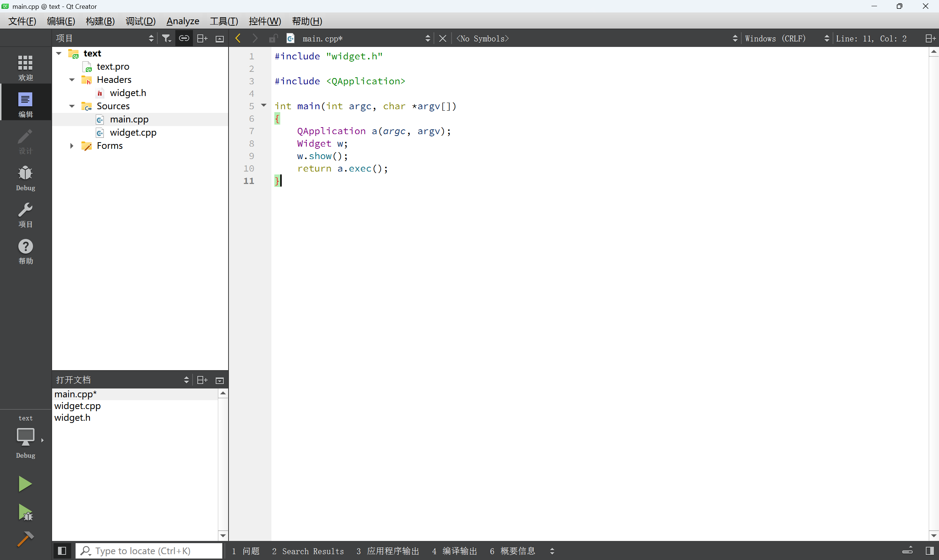
Task: Open the Open Documents view dropdown
Action: [x=122, y=380]
